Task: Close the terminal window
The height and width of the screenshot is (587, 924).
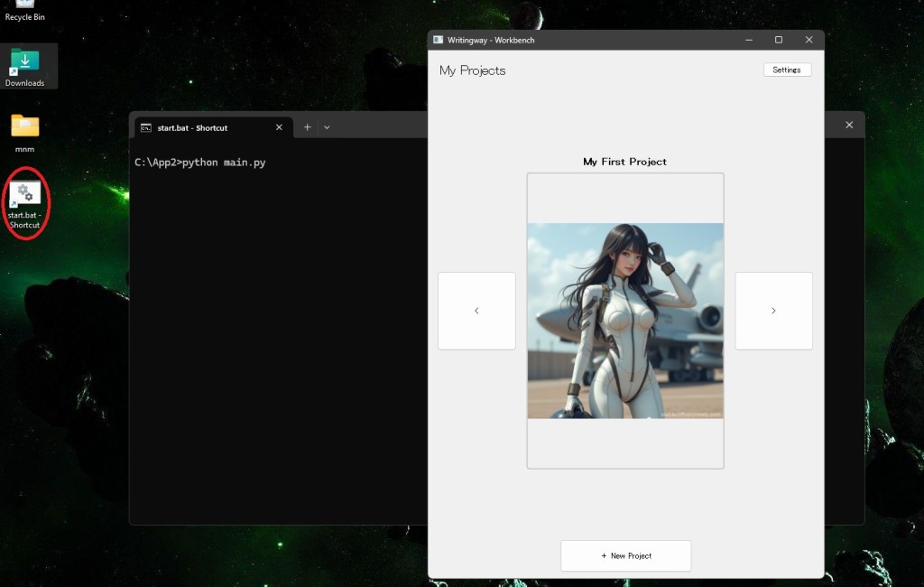Action: (848, 125)
